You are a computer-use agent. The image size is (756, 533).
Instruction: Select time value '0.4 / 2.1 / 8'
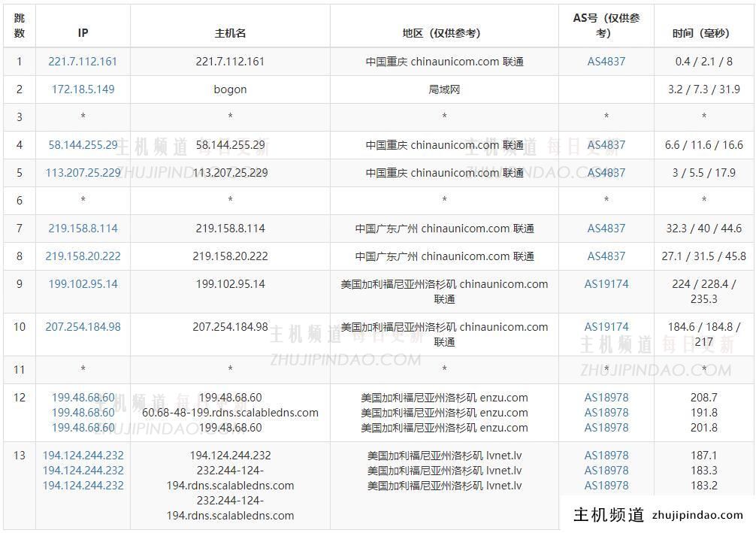click(x=703, y=62)
